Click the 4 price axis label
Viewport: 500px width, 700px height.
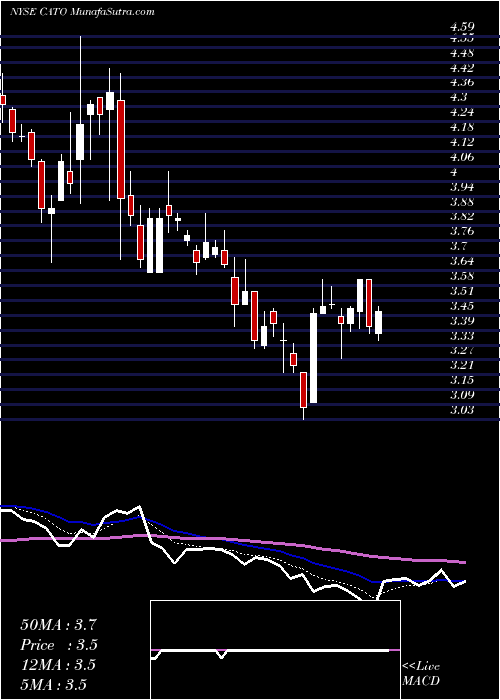point(454,172)
